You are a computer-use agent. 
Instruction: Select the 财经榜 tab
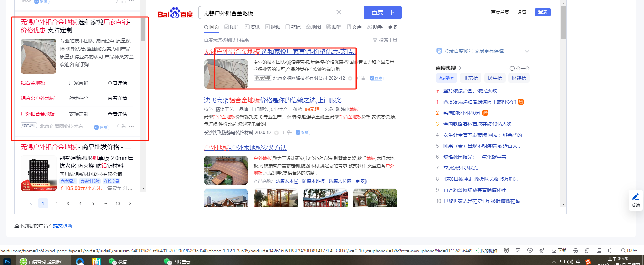pos(519,78)
